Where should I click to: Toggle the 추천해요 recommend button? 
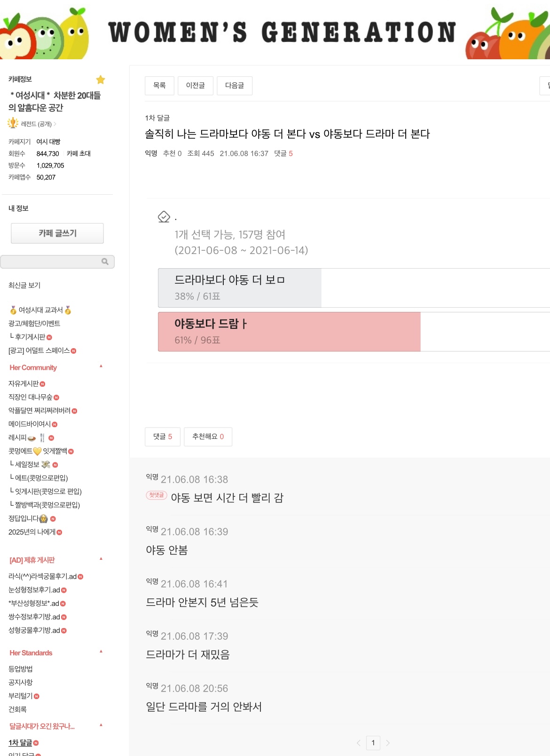pyautogui.click(x=208, y=437)
